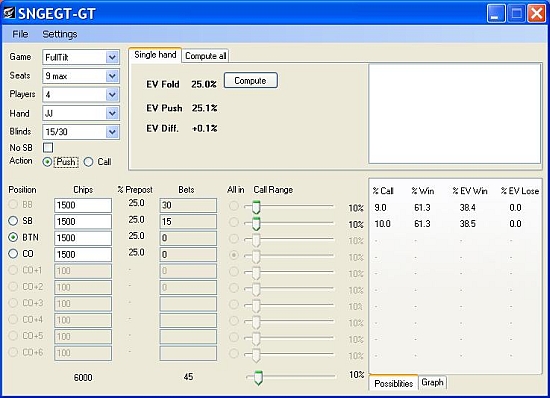Click the white output text box
This screenshot has width=550, height=398.
click(455, 114)
